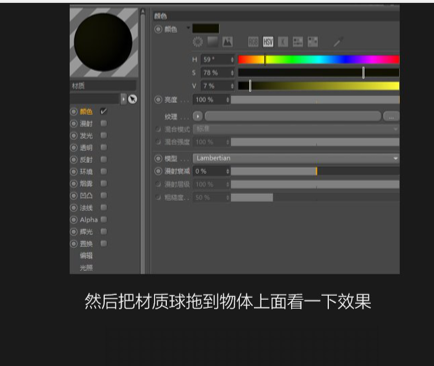Enable the 发光 channel checkbox

pos(104,135)
